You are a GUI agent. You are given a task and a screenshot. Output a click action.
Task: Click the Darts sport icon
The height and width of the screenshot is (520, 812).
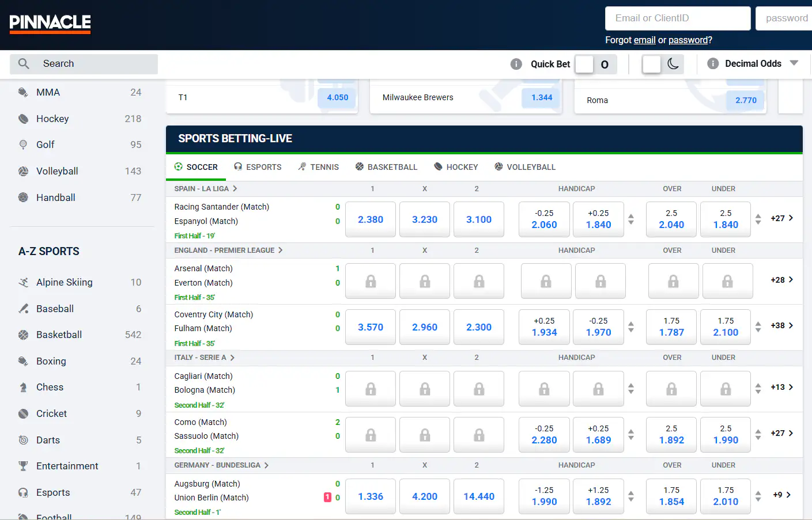(x=23, y=440)
